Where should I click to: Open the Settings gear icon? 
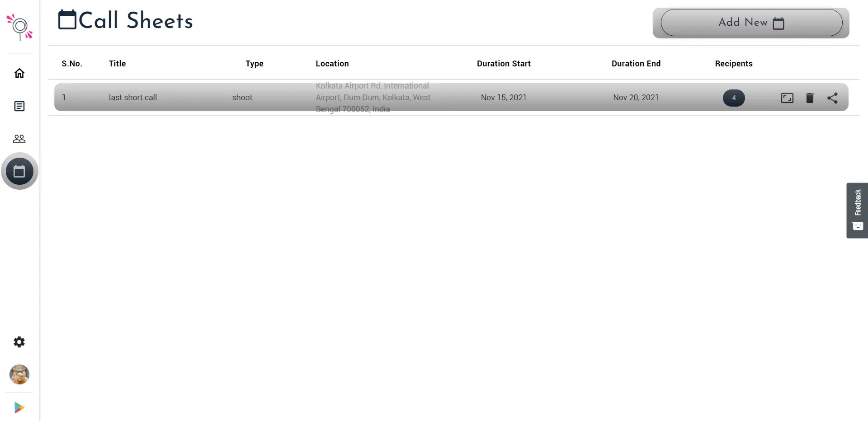19,342
